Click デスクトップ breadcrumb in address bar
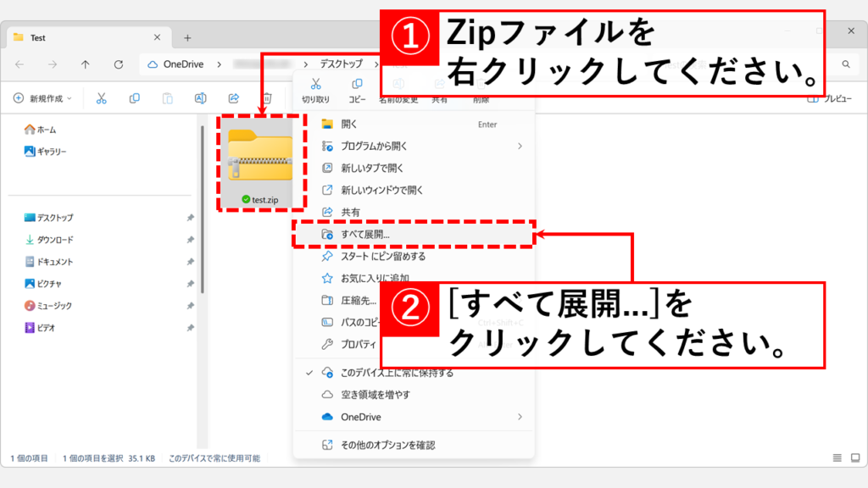 [341, 64]
